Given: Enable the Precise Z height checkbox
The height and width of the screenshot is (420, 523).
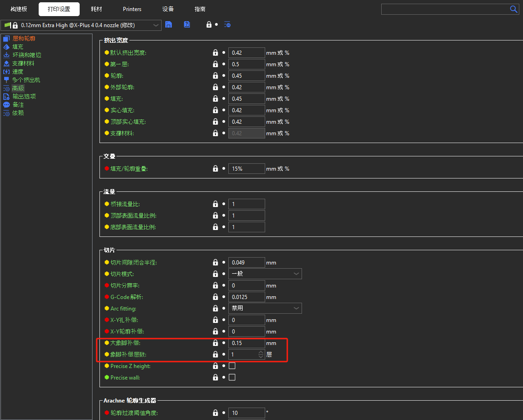Looking at the screenshot, I should (x=232, y=366).
